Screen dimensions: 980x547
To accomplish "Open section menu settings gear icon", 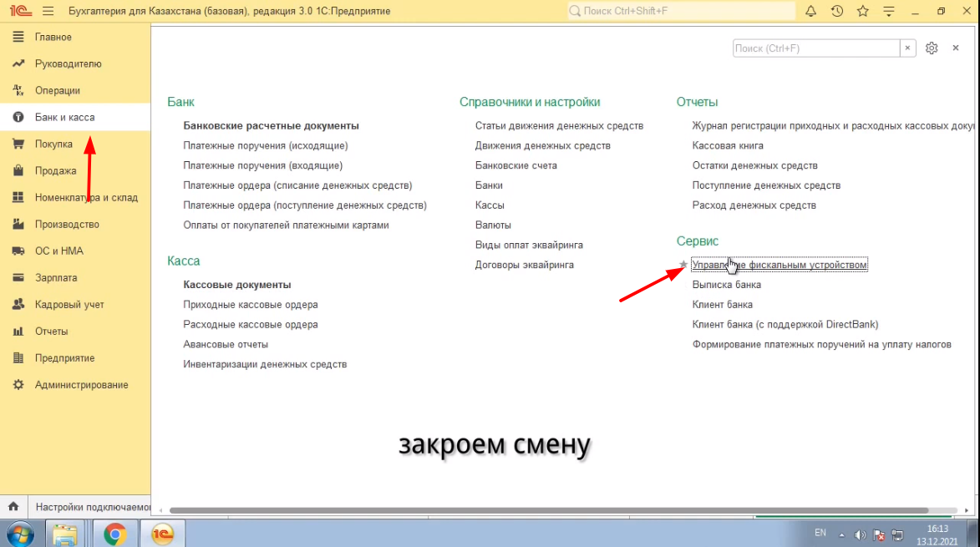I will point(932,48).
